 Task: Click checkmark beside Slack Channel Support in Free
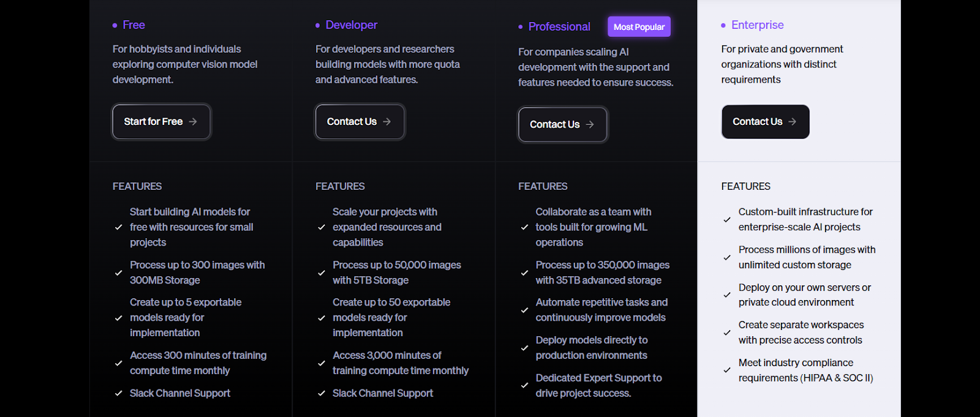click(x=118, y=393)
